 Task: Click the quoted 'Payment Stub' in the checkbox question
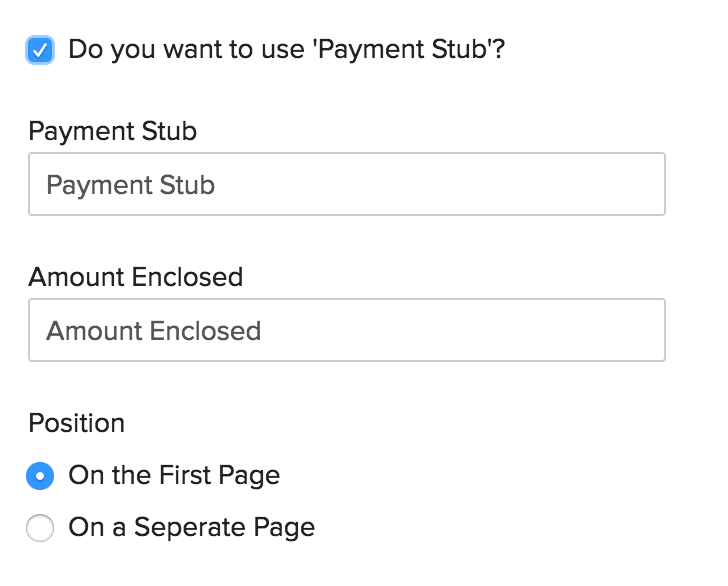405,50
